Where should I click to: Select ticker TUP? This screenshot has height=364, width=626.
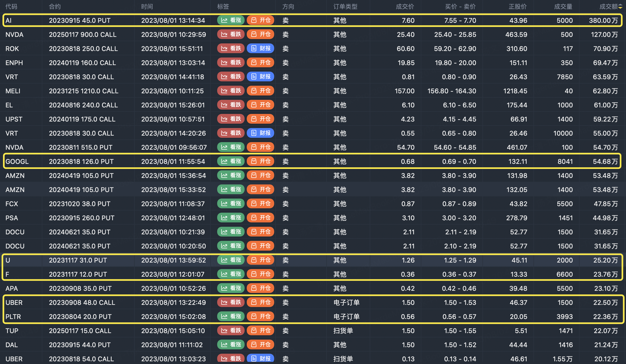click(x=12, y=331)
